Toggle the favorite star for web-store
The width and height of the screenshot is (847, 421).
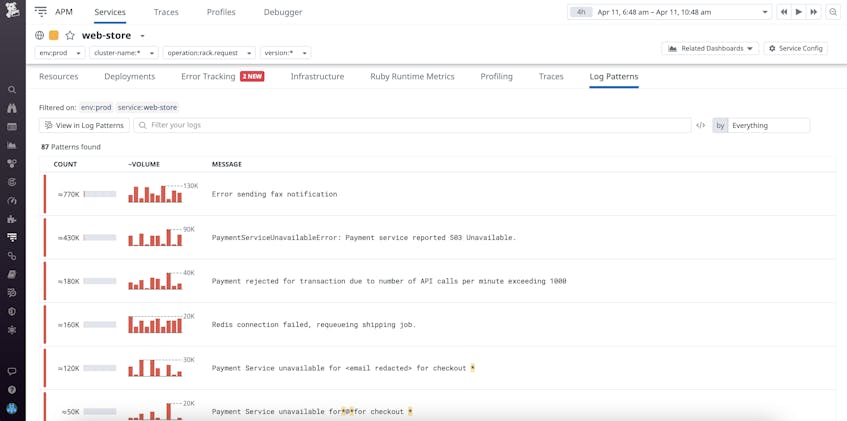tap(70, 36)
